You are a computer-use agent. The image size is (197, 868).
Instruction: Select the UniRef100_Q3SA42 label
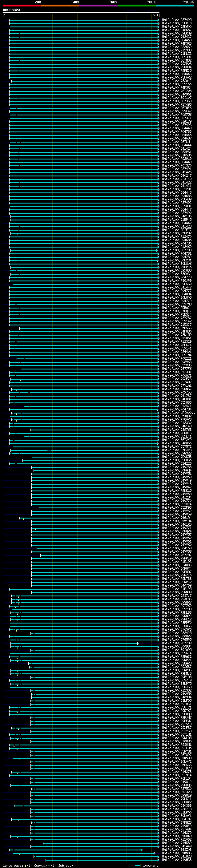pos(177,81)
